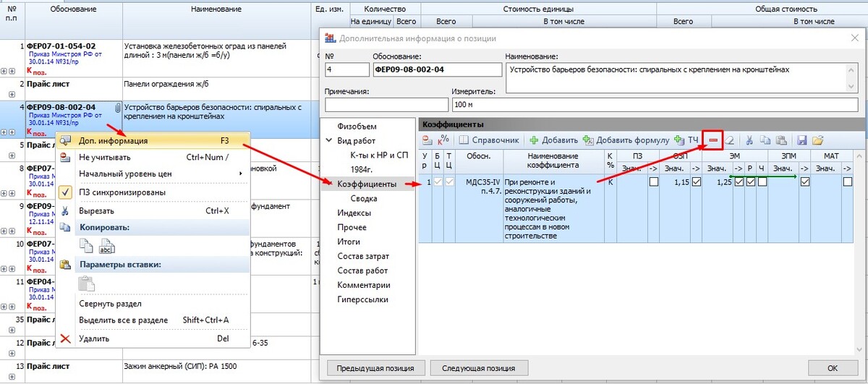Choose Удалить from the context menu

[93, 338]
